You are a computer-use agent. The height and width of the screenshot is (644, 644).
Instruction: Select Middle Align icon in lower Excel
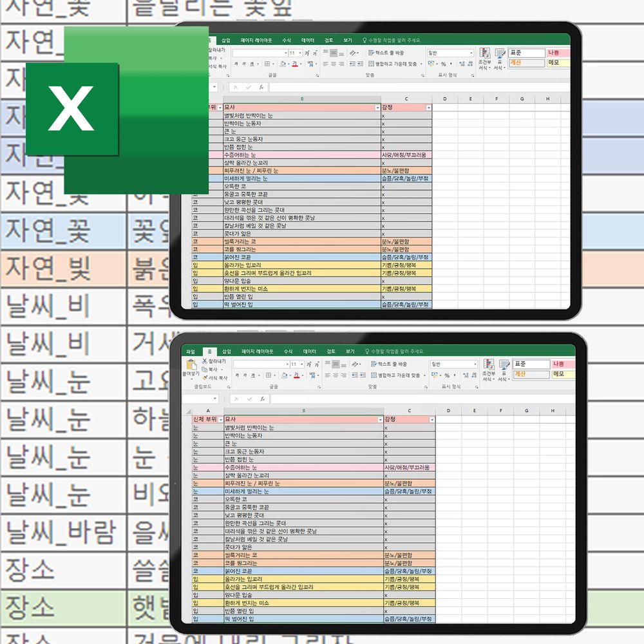tap(336, 365)
